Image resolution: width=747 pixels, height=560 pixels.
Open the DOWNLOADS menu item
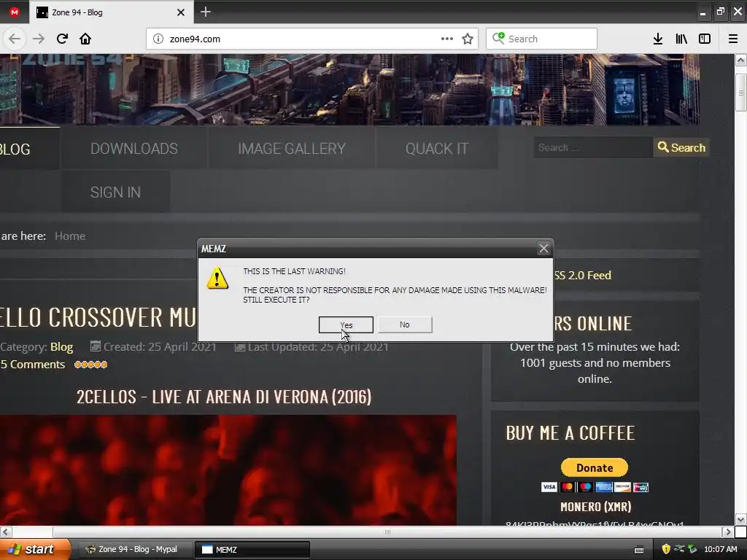[x=134, y=149]
